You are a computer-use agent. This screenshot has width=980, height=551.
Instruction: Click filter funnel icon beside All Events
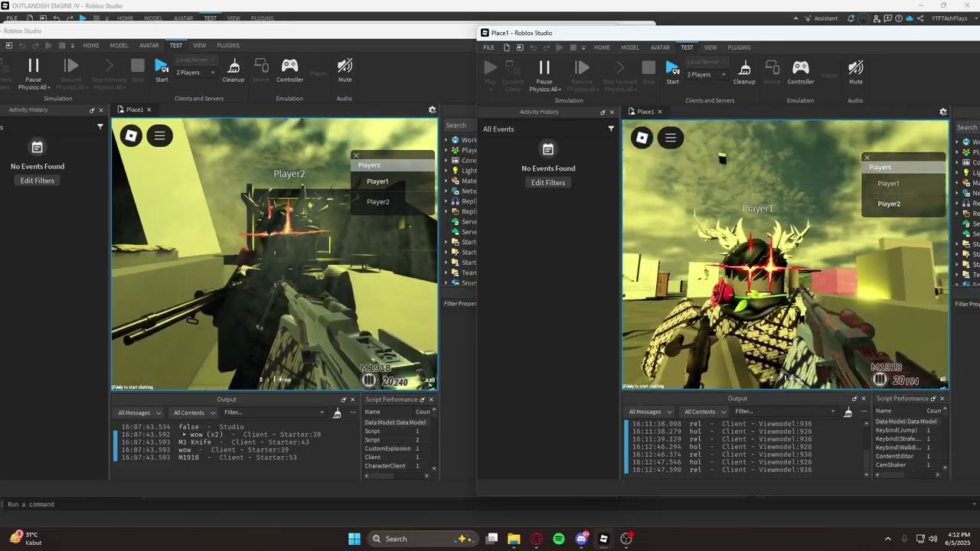[x=610, y=129]
